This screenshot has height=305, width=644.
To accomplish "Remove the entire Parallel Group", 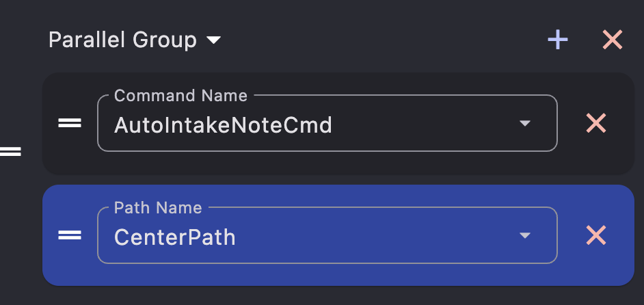I will (612, 40).
